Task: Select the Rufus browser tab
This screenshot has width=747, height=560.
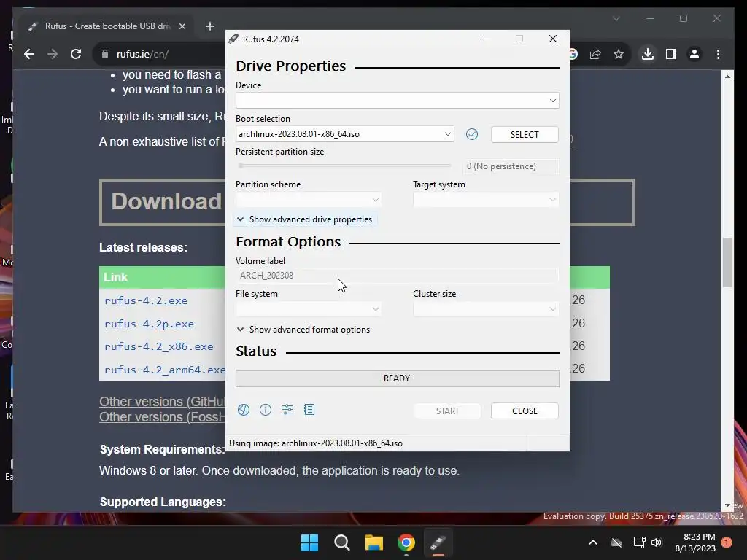Action: coord(107,26)
